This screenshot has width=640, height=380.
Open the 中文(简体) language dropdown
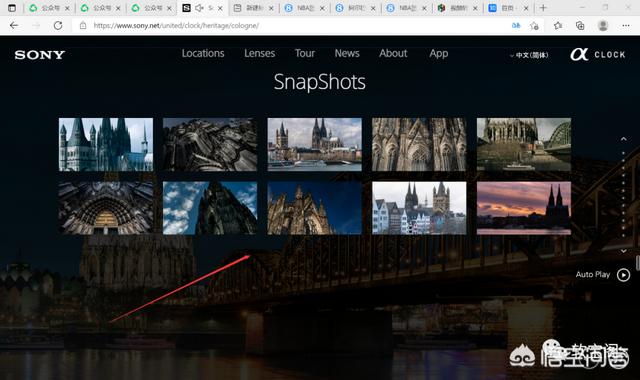click(x=529, y=55)
